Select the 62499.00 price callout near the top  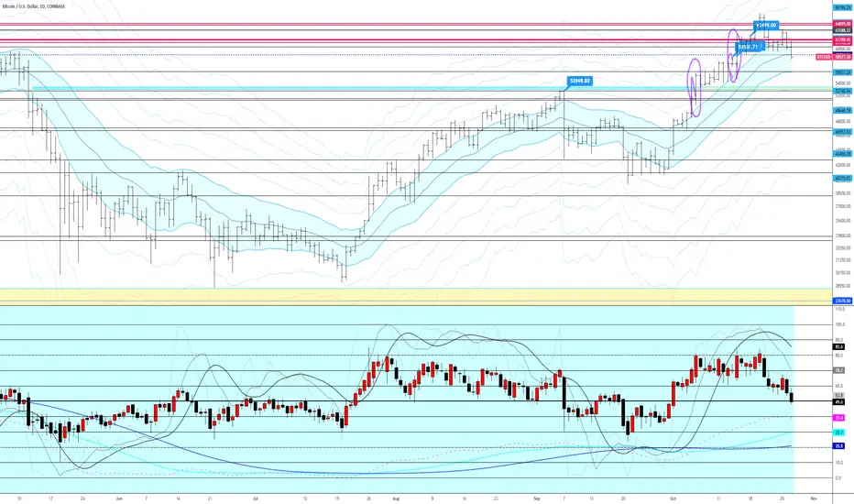(x=766, y=25)
